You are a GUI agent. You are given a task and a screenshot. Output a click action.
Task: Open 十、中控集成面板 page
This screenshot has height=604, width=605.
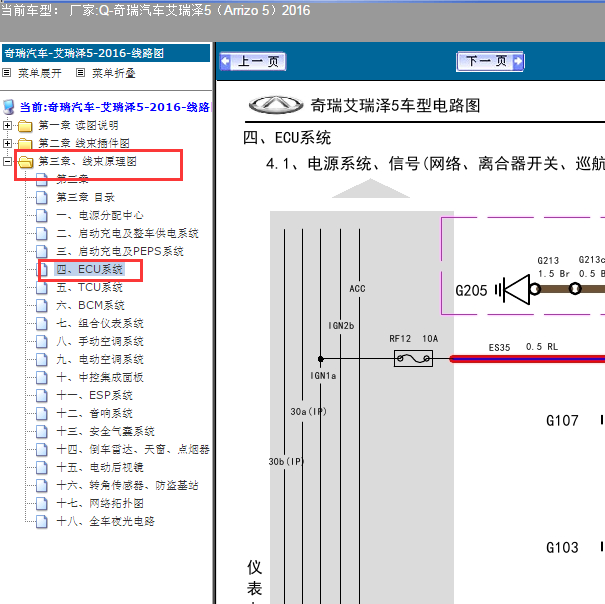coord(100,377)
